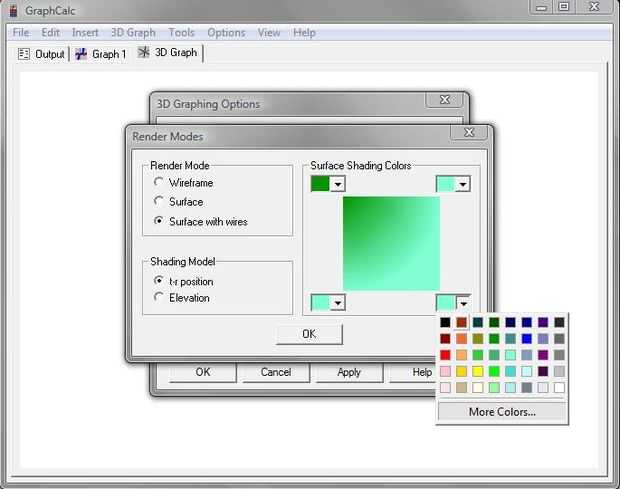Viewport: 620px width, 489px height.
Task: Select the pink palette swatch
Action: point(445,371)
